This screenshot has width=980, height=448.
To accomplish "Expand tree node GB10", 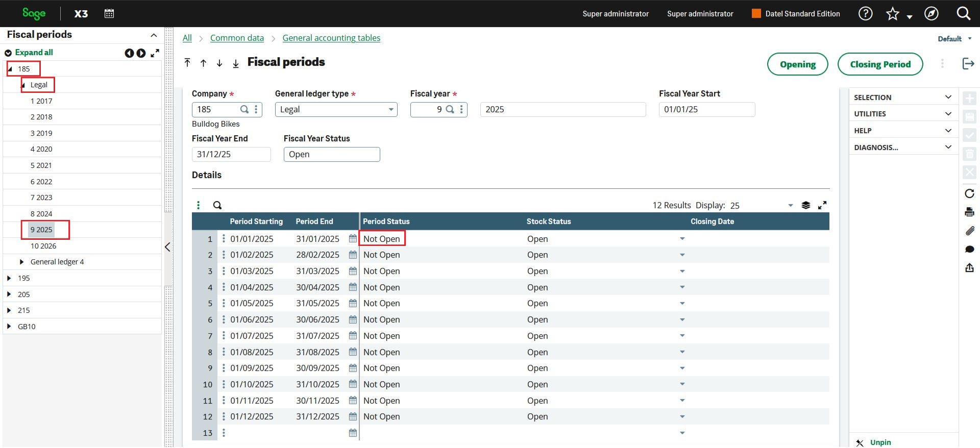I will pyautogui.click(x=9, y=327).
